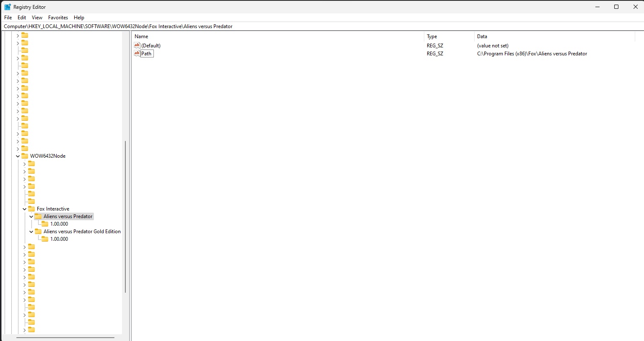Close the Registry Editor window
Viewport: 644px width, 341px height.
(x=635, y=7)
